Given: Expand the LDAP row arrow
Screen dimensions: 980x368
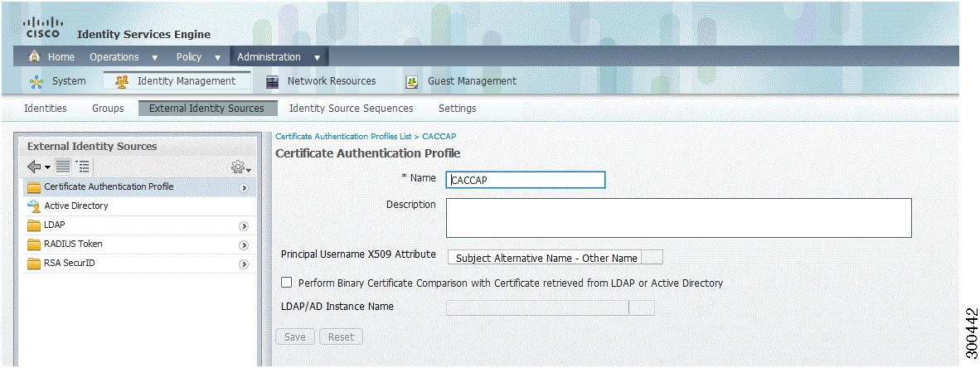Looking at the screenshot, I should click(244, 226).
